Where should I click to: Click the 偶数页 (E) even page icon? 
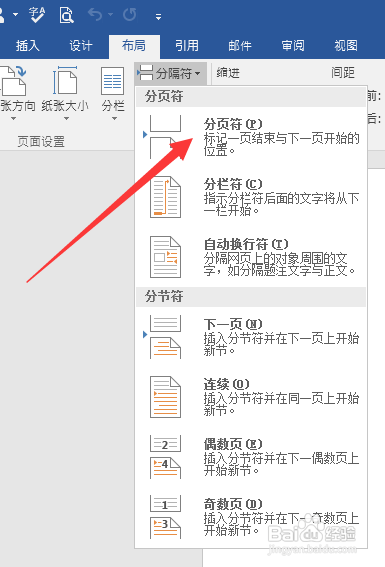point(165,457)
